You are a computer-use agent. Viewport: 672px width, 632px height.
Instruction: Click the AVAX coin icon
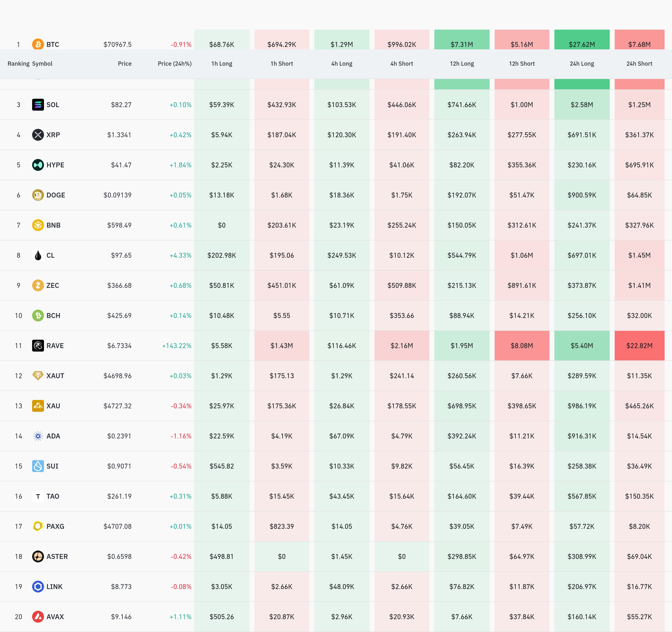point(38,616)
